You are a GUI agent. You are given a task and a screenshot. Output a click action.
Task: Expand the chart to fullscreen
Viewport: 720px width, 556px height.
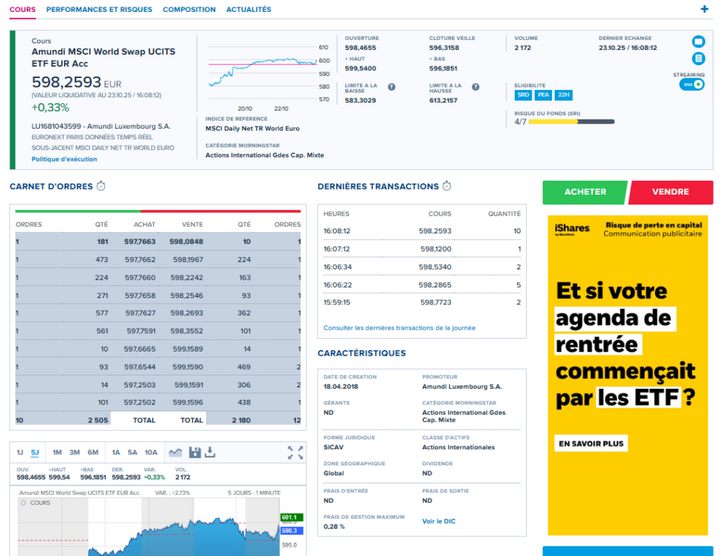click(295, 453)
